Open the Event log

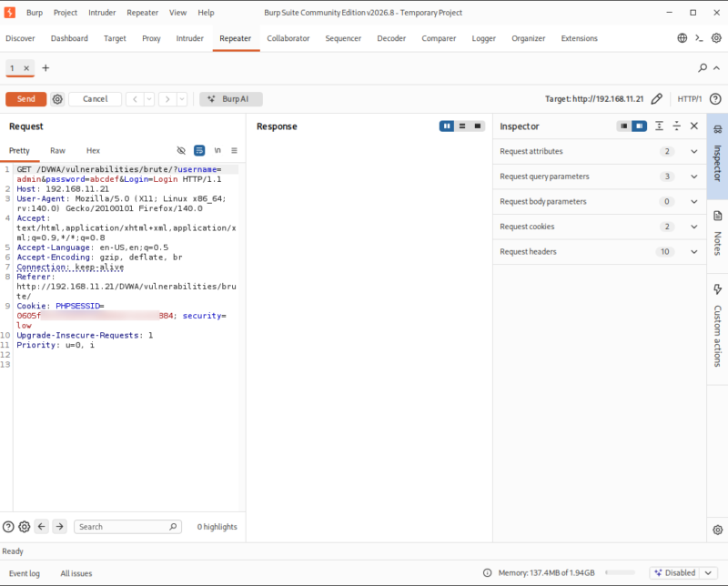[25, 573]
